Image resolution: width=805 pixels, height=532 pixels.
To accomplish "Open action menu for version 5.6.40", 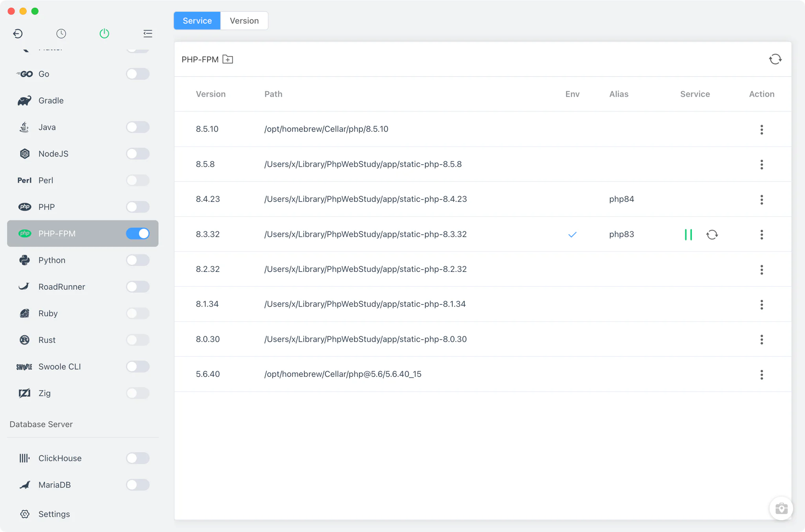I will click(761, 374).
